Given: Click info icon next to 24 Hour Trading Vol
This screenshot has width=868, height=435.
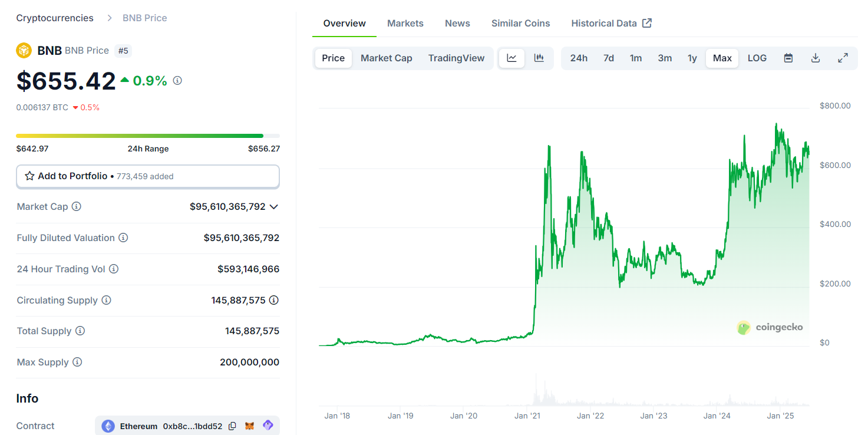Looking at the screenshot, I should [114, 269].
